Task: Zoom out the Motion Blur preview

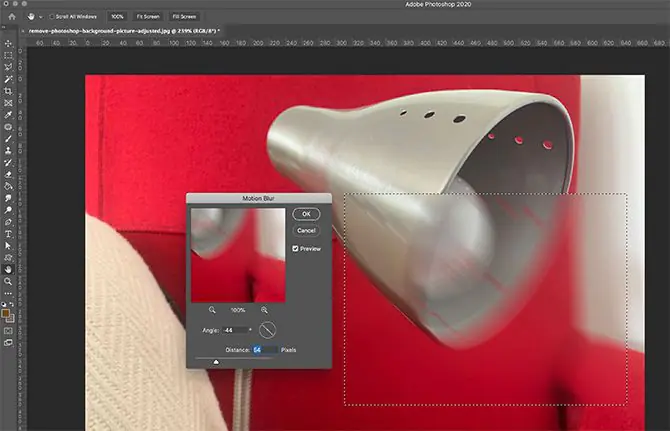Action: pyautogui.click(x=213, y=311)
